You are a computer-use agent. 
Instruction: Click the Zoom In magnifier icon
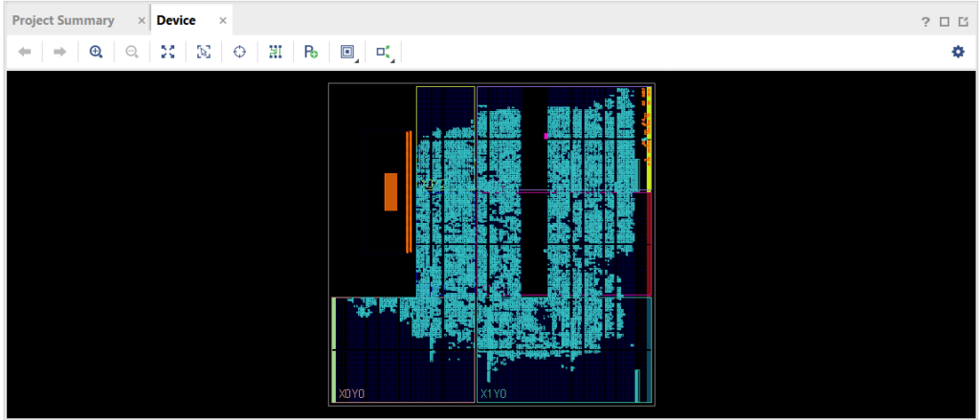tap(96, 53)
